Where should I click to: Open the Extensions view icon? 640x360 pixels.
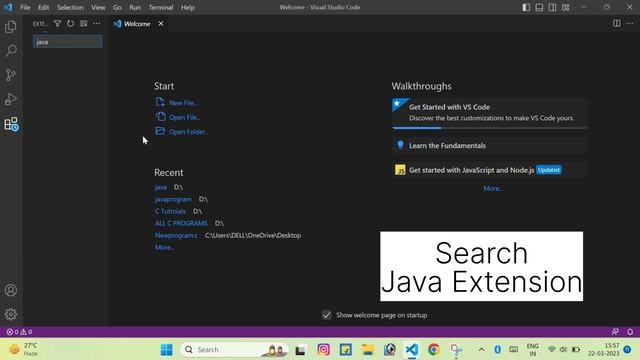pyautogui.click(x=11, y=124)
